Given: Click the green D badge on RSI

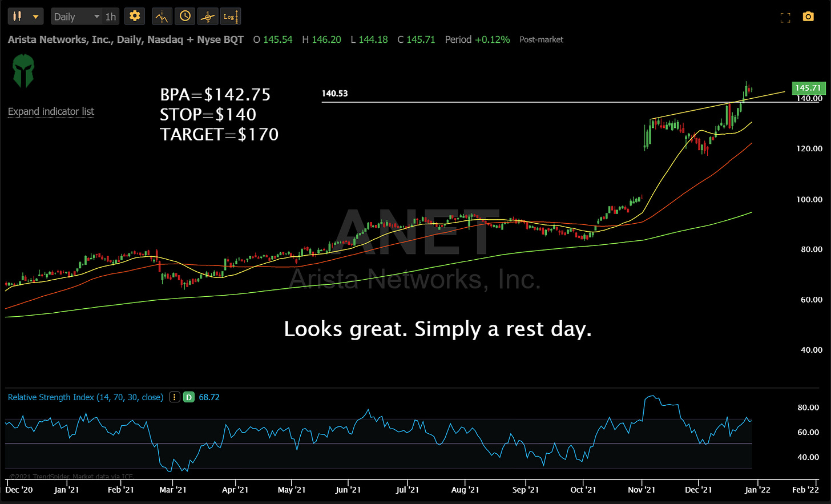Looking at the screenshot, I should tap(189, 397).
